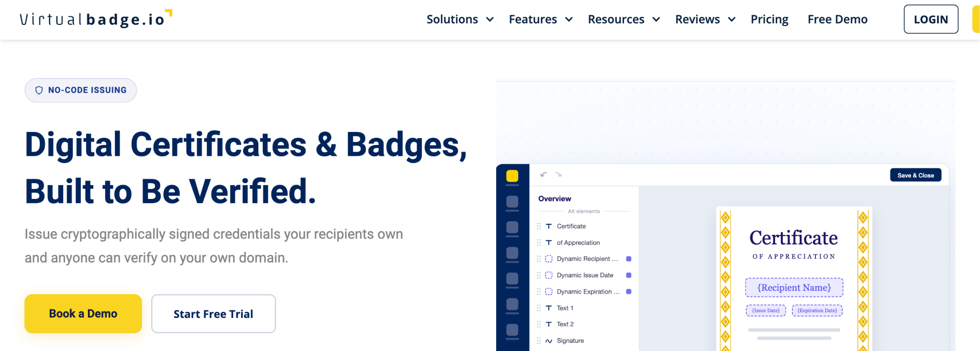980x351 pixels.
Task: Click the drag handle of the Text 1 row
Action: pos(539,308)
